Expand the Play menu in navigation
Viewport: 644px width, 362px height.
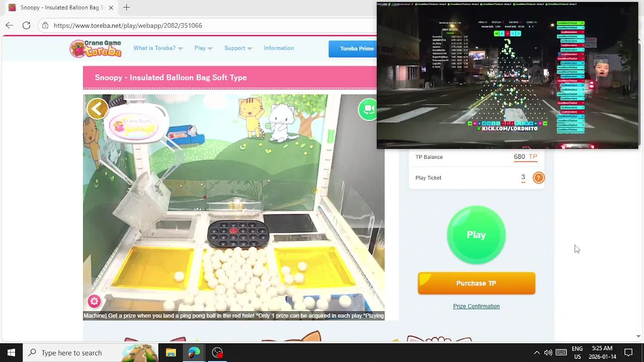(x=203, y=48)
